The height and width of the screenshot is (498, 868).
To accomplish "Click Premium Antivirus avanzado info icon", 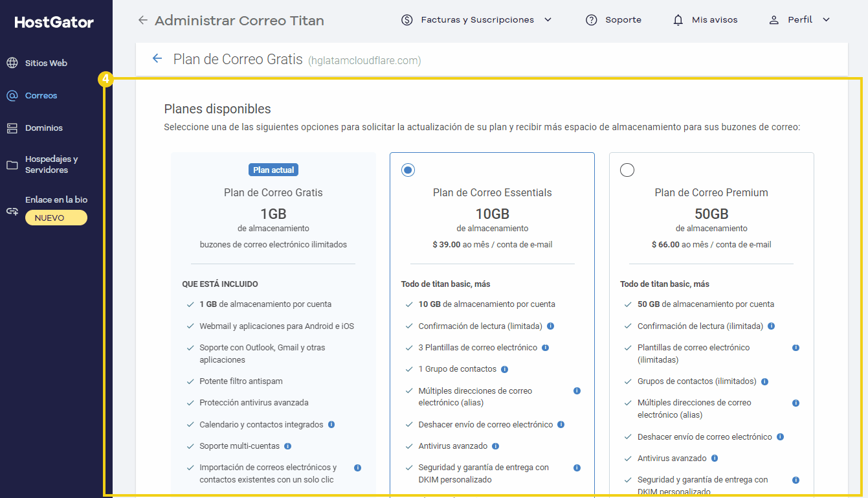I will pos(715,458).
